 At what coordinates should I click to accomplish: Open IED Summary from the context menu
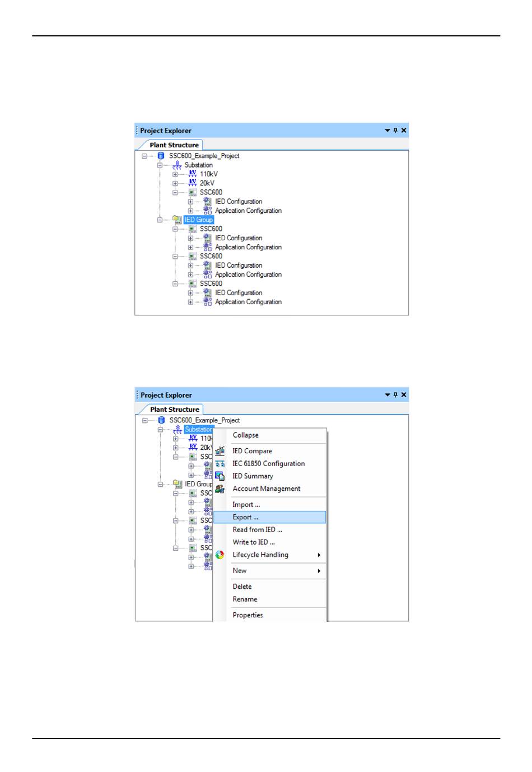[270, 476]
